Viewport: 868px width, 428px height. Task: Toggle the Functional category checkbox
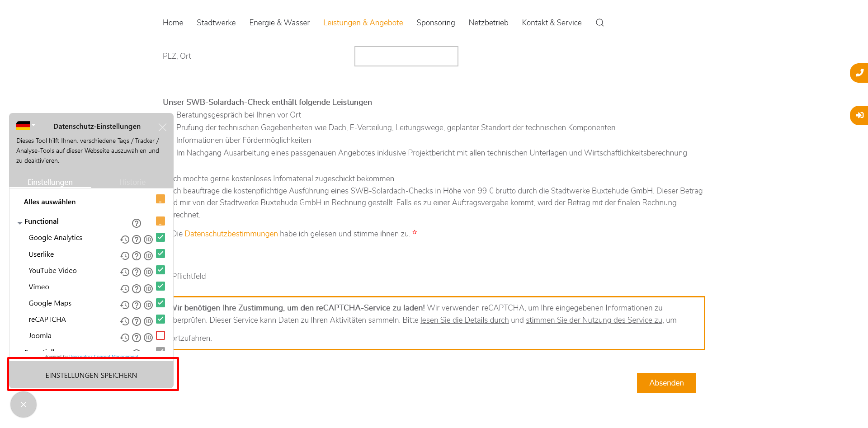(x=160, y=221)
